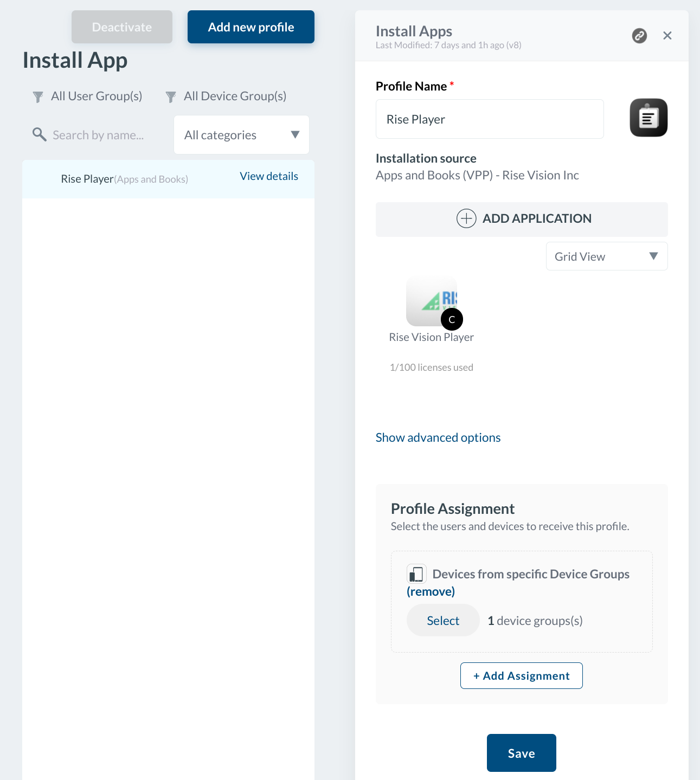Open the Grid View dropdown
Viewport: 700px width, 780px height.
click(607, 256)
